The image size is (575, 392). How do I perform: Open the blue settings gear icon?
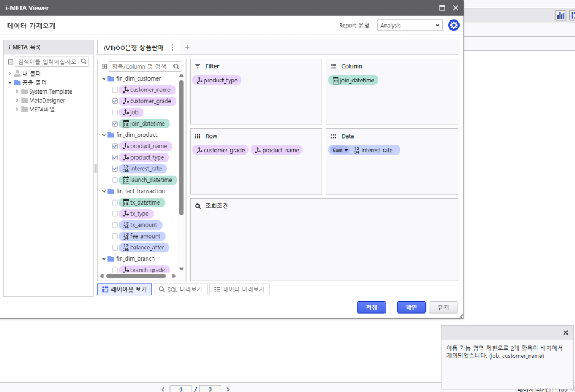click(454, 25)
